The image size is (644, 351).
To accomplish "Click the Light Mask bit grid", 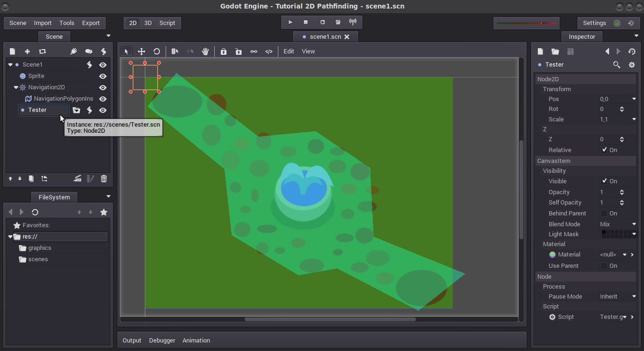I will click(619, 234).
